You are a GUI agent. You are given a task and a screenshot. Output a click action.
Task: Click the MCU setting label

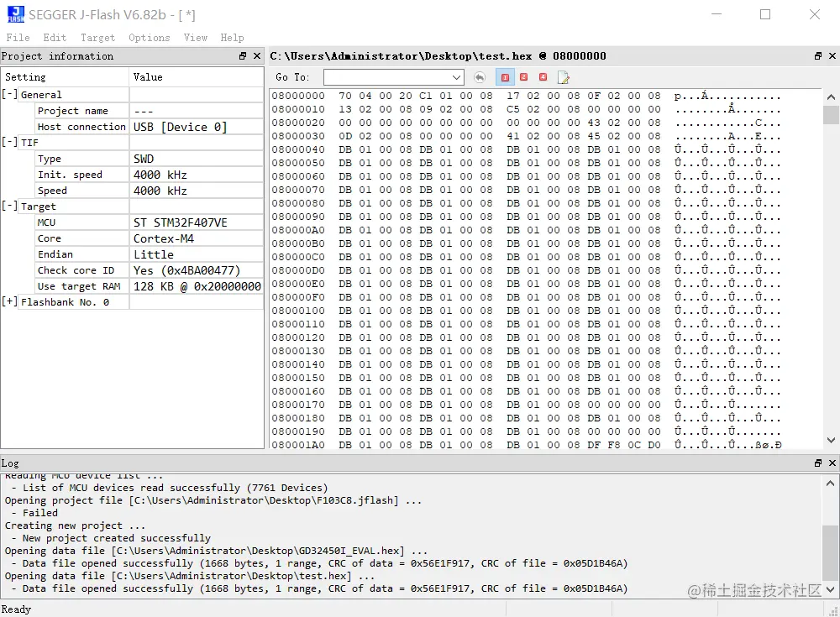click(46, 222)
